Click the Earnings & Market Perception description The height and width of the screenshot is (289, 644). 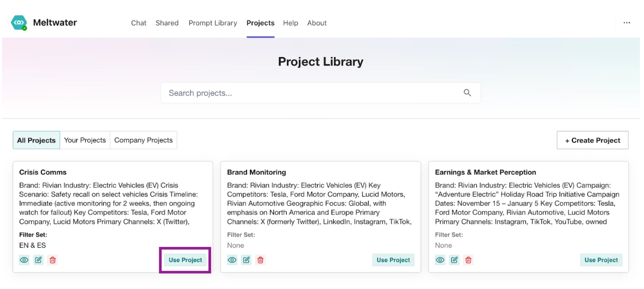coord(527,203)
